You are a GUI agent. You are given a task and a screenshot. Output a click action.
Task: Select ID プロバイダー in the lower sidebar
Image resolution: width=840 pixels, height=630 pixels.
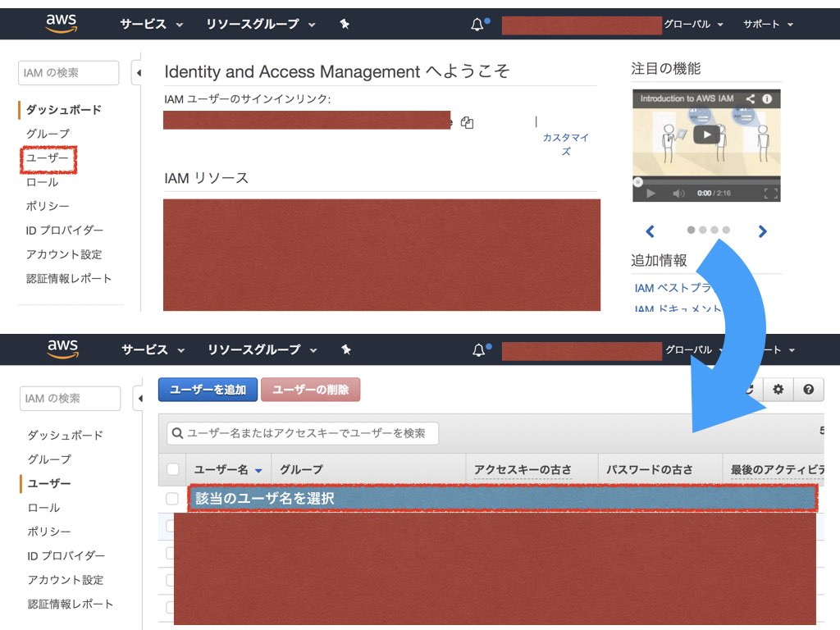pyautogui.click(x=66, y=556)
